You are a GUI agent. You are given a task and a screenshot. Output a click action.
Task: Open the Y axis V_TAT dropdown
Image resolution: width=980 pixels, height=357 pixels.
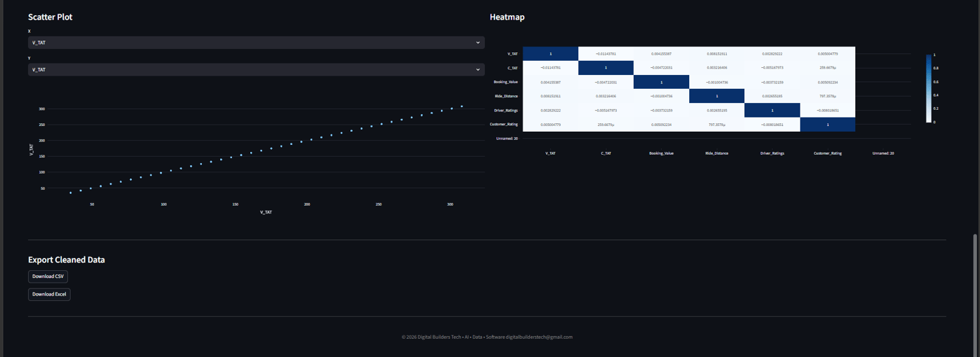256,69
